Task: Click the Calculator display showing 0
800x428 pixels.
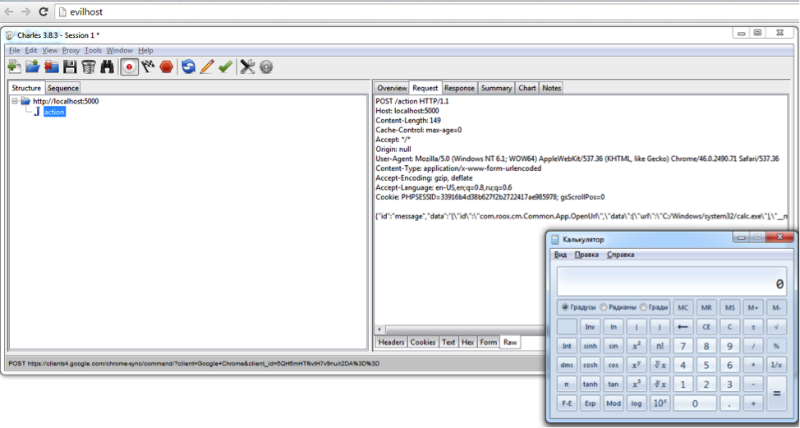Action: (671, 281)
